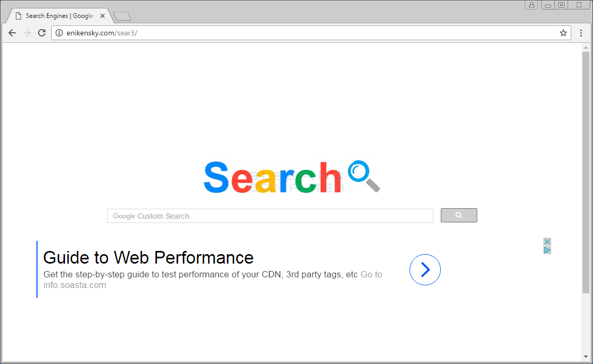Reload the enikensky.com page

pos(42,33)
